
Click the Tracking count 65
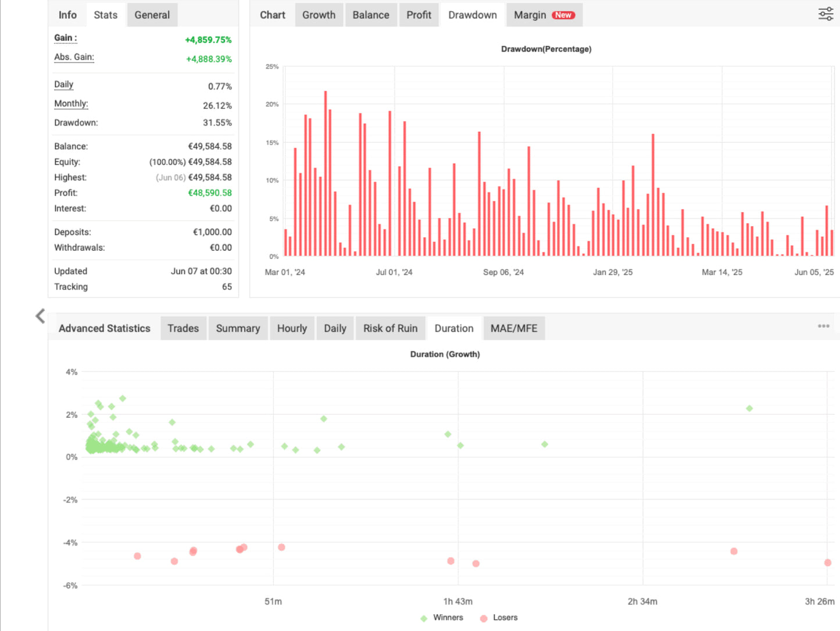pos(227,287)
